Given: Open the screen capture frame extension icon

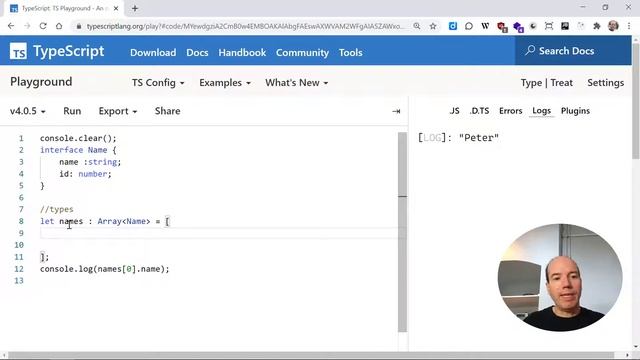Looking at the screenshot, I should pos(549,26).
